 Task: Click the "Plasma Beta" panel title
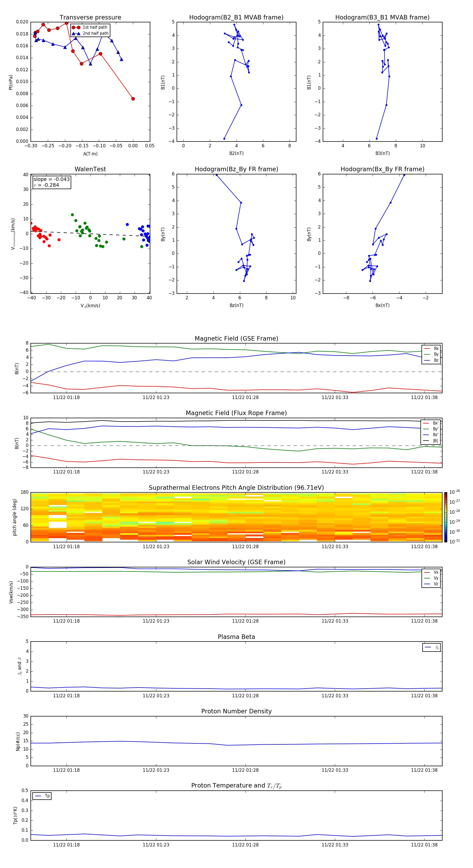click(236, 637)
